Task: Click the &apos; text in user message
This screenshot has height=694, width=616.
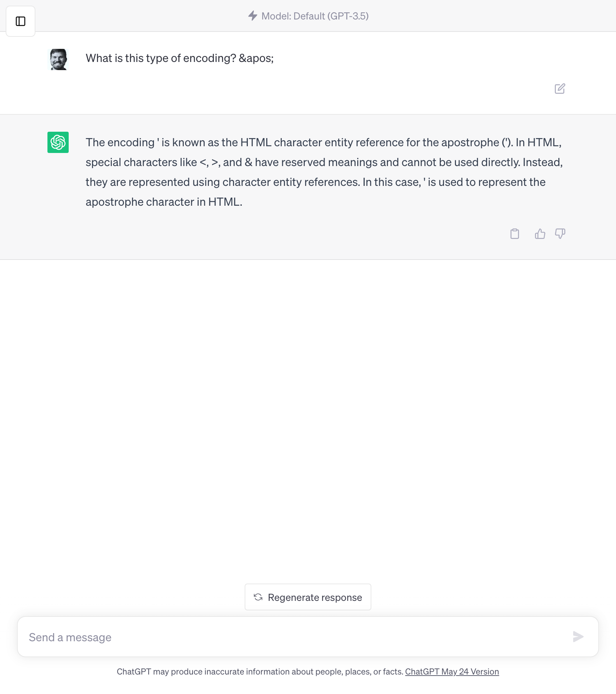Action: click(256, 58)
